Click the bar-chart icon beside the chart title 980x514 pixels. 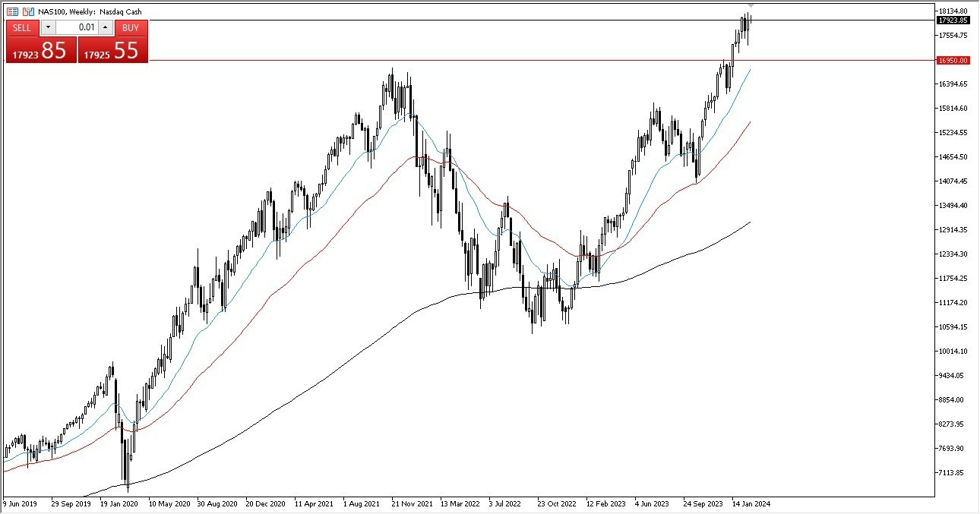point(28,11)
